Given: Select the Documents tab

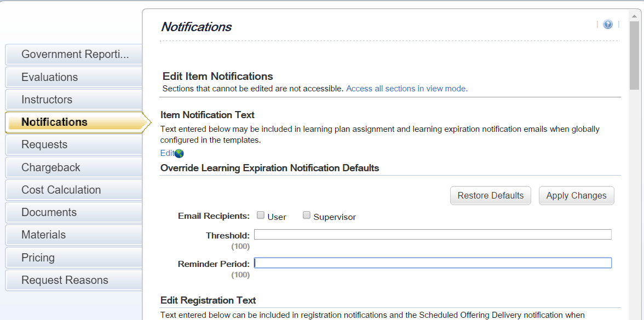Looking at the screenshot, I should 74,212.
